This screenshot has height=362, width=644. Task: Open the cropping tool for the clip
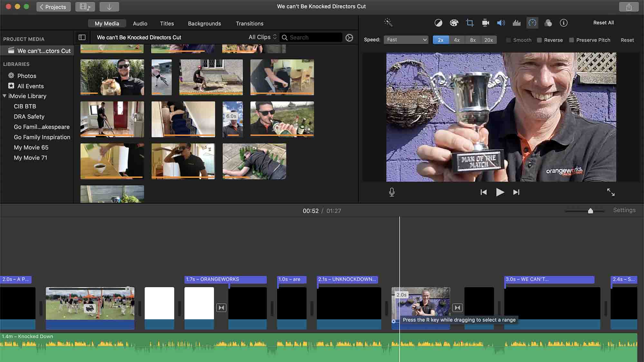(469, 23)
